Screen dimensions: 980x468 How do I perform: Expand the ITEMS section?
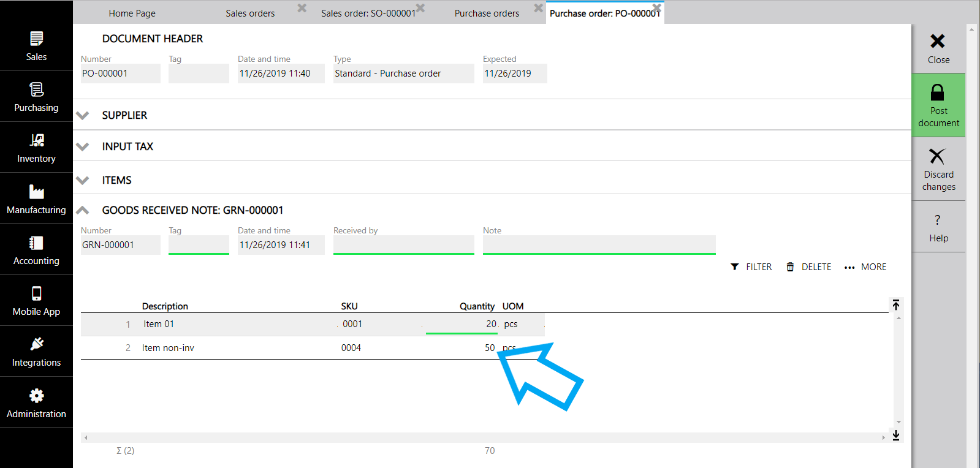pos(83,180)
